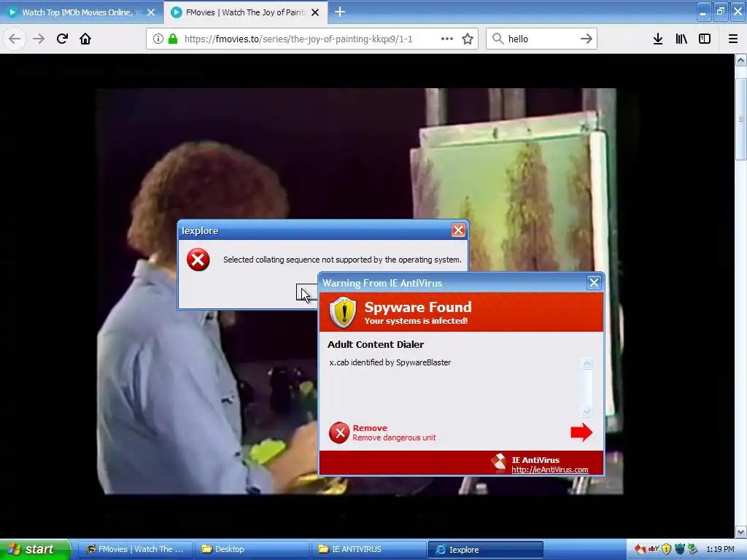The height and width of the screenshot is (560, 747).
Task: Show site information via the info icon
Action: click(x=158, y=39)
